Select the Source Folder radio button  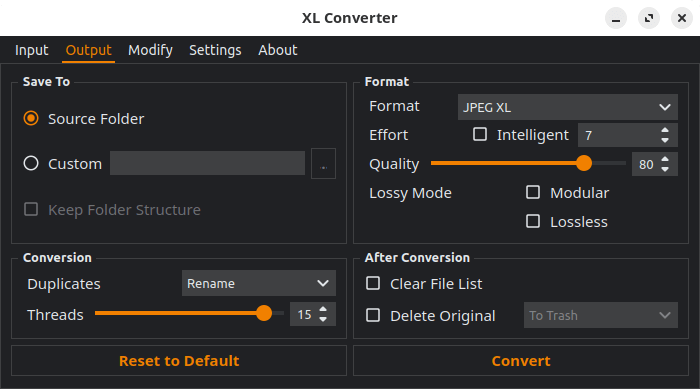[x=31, y=118]
